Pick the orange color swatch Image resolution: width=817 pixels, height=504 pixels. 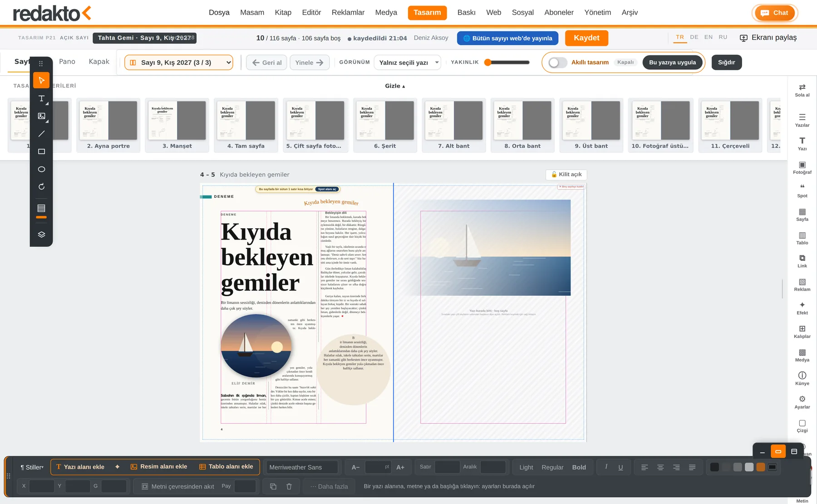pyautogui.click(x=761, y=467)
